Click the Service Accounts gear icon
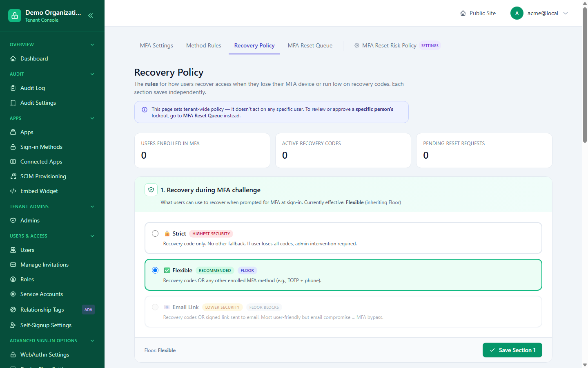The width and height of the screenshot is (588, 368). click(x=13, y=294)
